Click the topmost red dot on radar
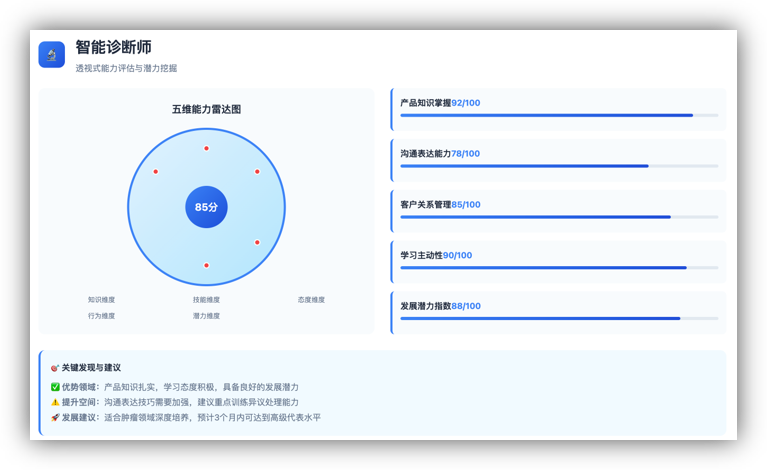Screen dimensions: 767x470 pos(206,148)
